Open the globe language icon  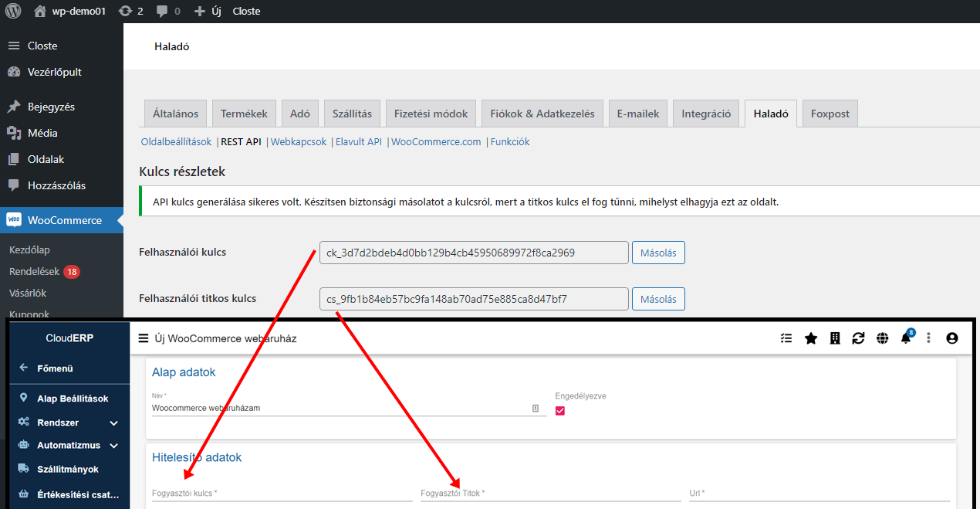pos(882,338)
